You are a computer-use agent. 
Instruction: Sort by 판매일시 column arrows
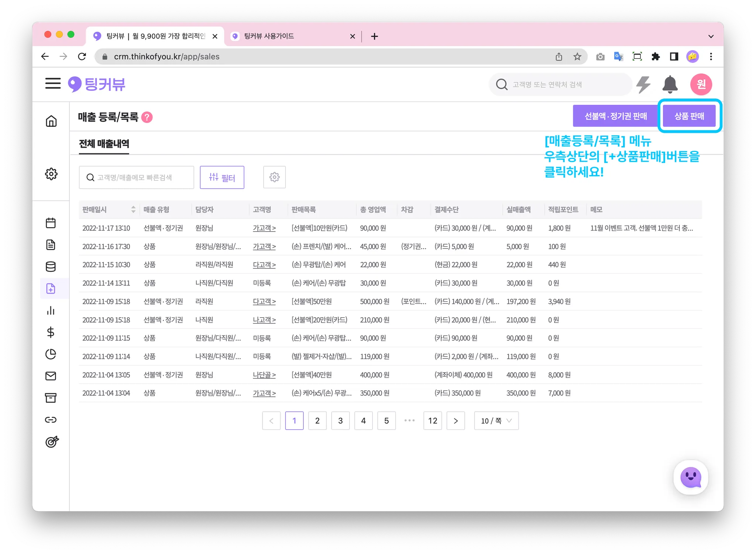coord(133,210)
